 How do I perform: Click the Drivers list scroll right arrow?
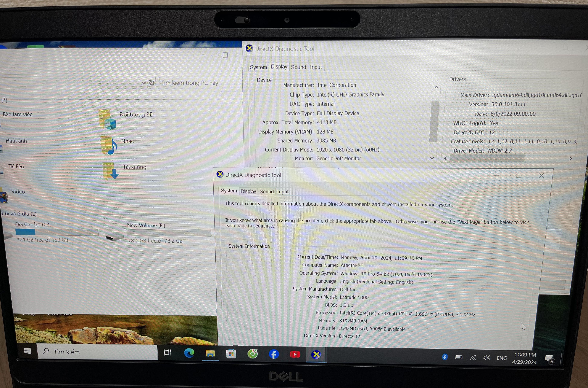pyautogui.click(x=570, y=158)
